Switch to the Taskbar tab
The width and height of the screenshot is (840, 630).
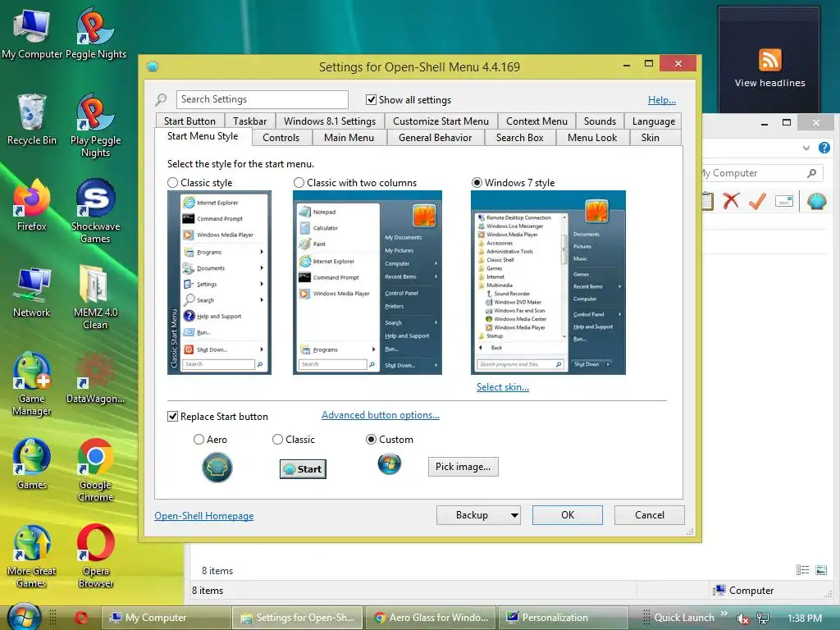click(249, 121)
